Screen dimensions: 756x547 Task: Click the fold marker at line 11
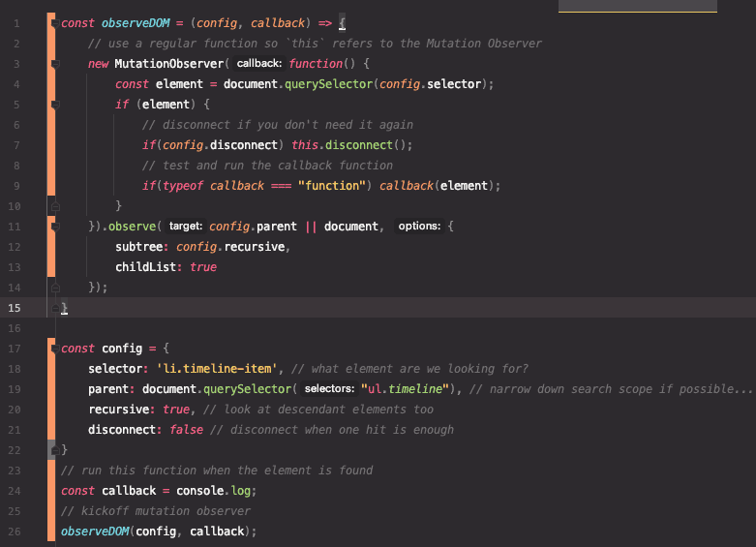[x=55, y=227]
